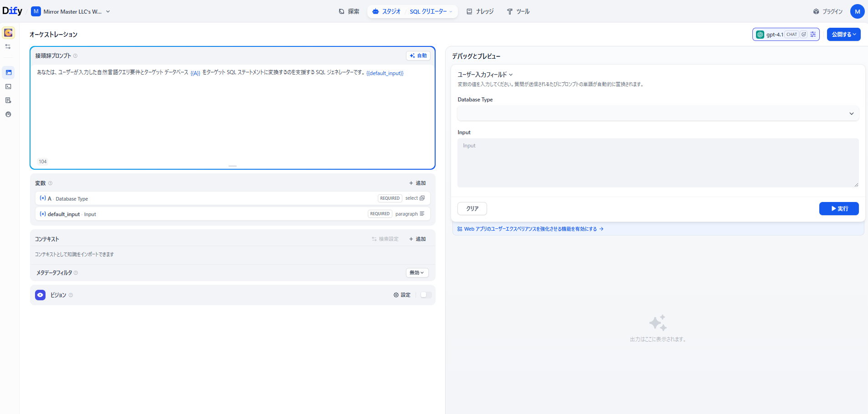Click the 自動 prompt generator button
Viewport: 868px width, 414px height.
point(417,56)
